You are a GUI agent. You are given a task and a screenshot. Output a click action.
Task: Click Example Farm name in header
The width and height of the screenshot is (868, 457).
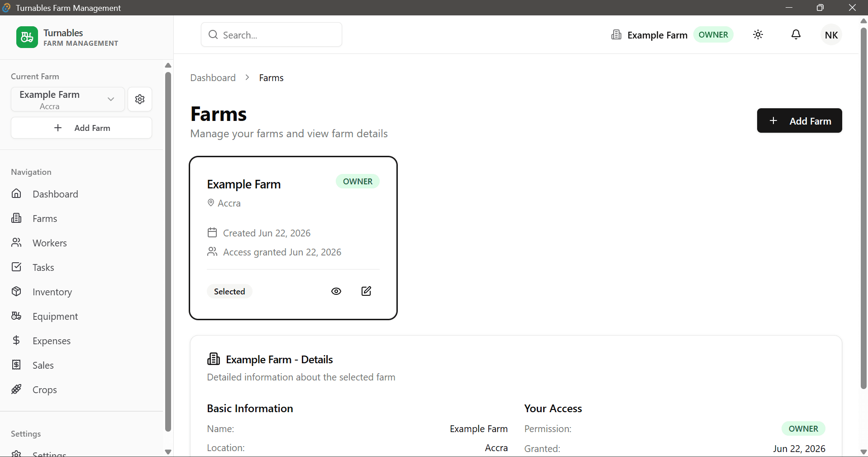(x=657, y=35)
